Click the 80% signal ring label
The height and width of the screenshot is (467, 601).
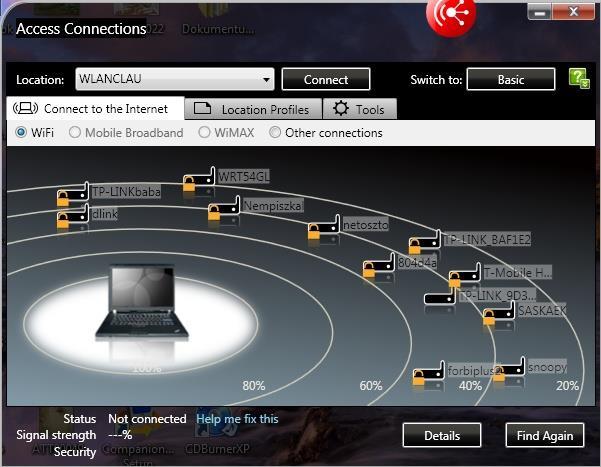pos(253,386)
